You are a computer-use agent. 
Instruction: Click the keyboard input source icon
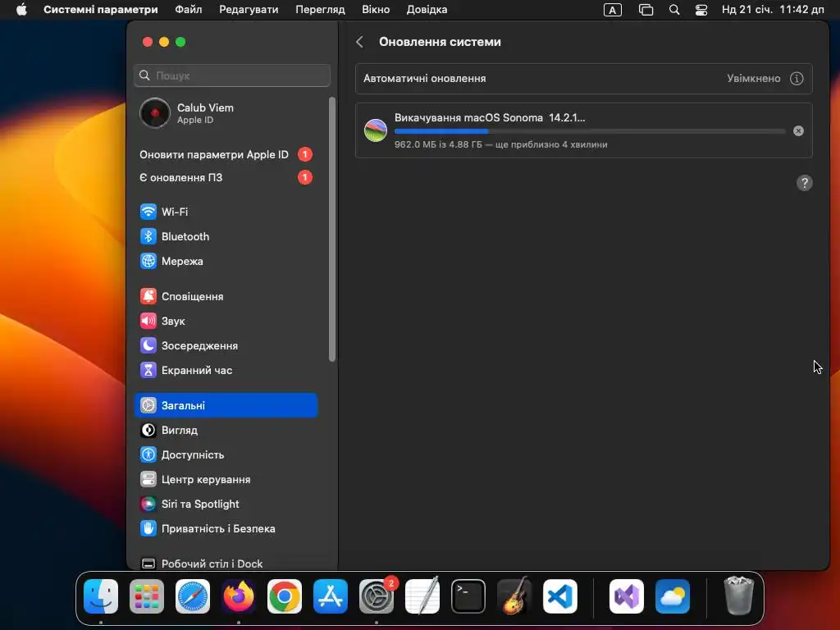click(612, 10)
